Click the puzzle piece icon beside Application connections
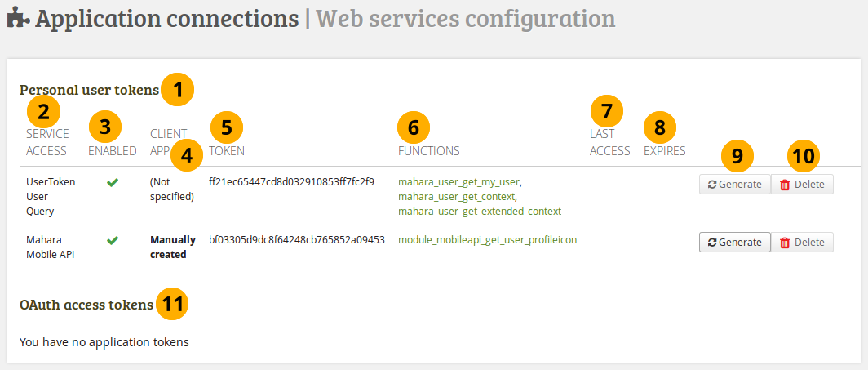The height and width of the screenshot is (370, 868). tap(19, 19)
